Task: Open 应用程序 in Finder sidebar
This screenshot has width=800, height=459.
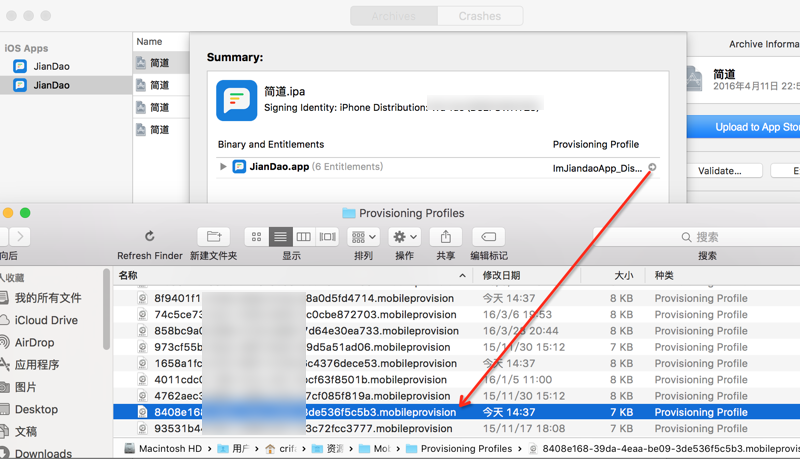Action: pos(37,365)
